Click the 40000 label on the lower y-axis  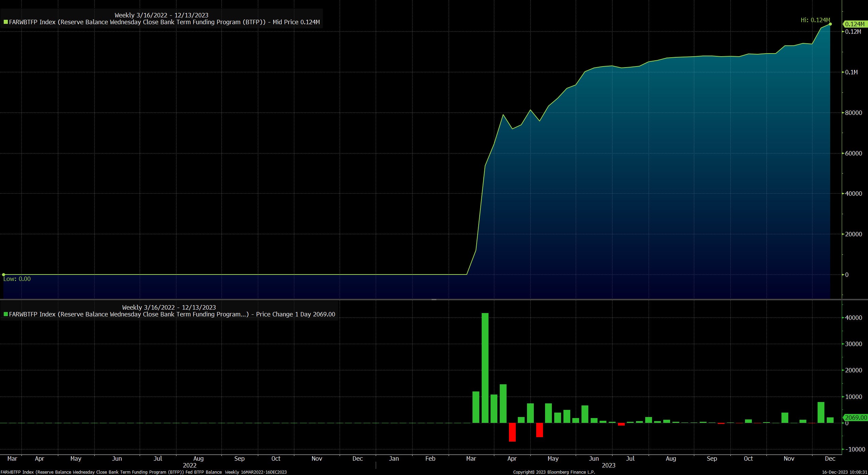[x=853, y=317]
